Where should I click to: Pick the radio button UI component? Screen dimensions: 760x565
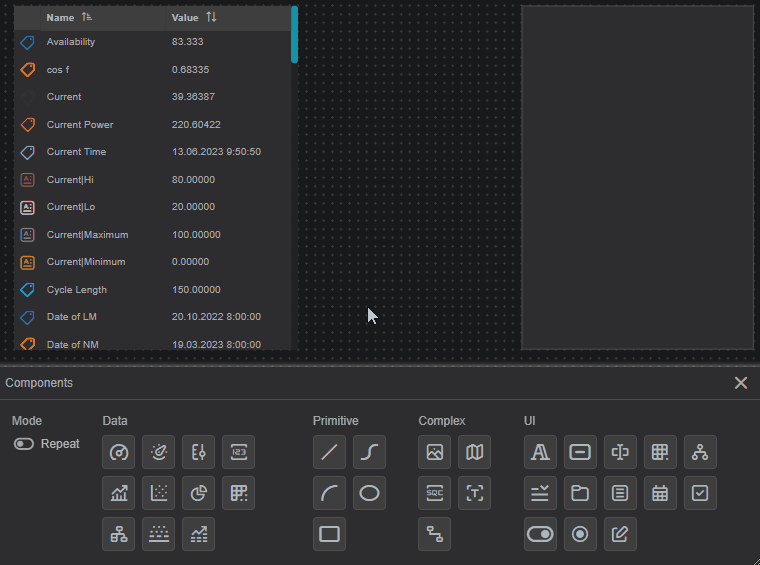(580, 534)
